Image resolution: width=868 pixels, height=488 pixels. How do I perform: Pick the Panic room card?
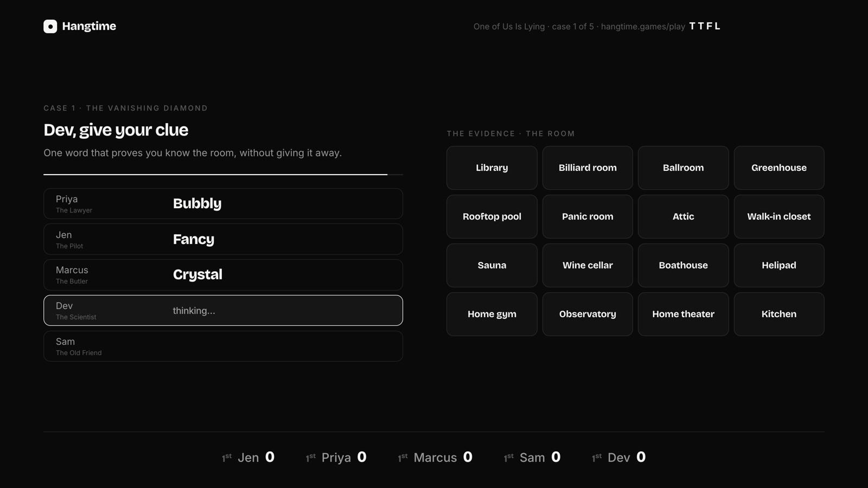pos(588,216)
